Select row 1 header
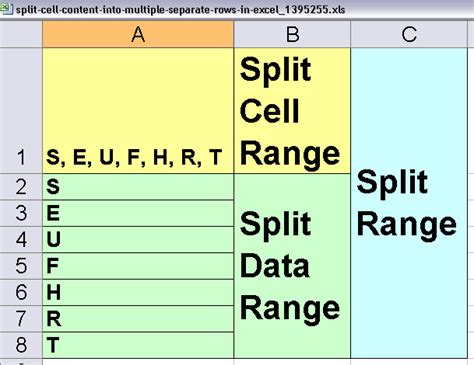474x365 pixels. tap(21, 111)
